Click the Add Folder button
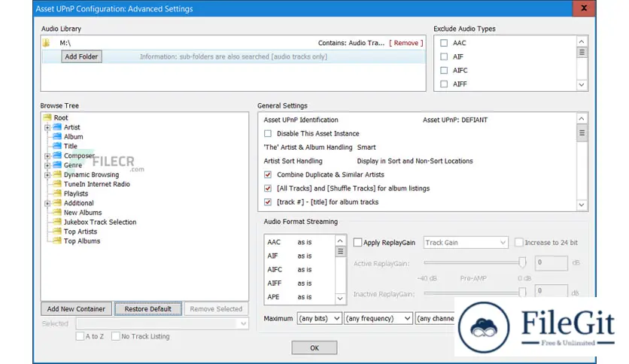 tap(81, 56)
